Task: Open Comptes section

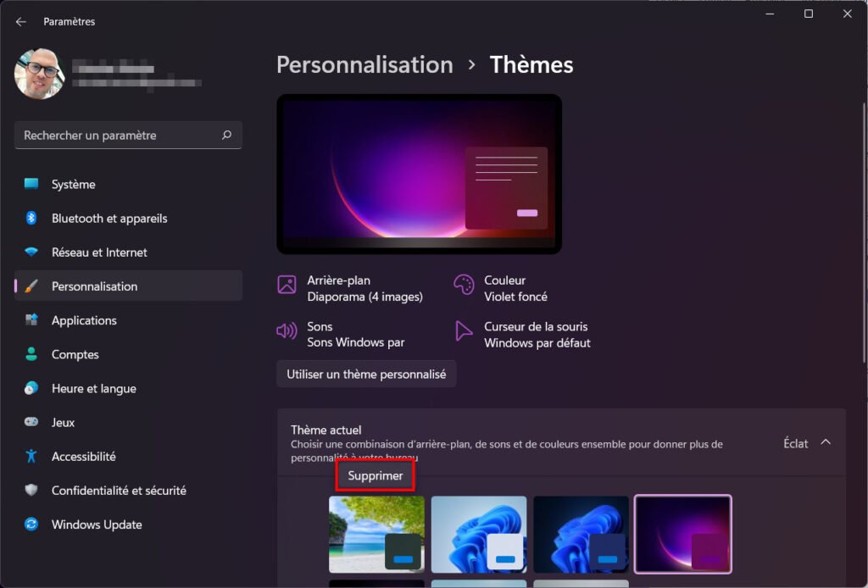Action: (129, 354)
